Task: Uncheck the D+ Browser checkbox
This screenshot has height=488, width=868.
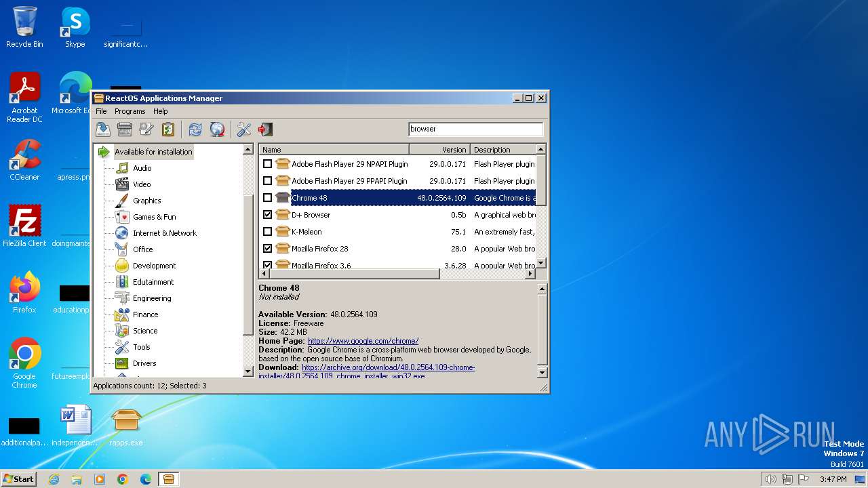Action: point(267,215)
